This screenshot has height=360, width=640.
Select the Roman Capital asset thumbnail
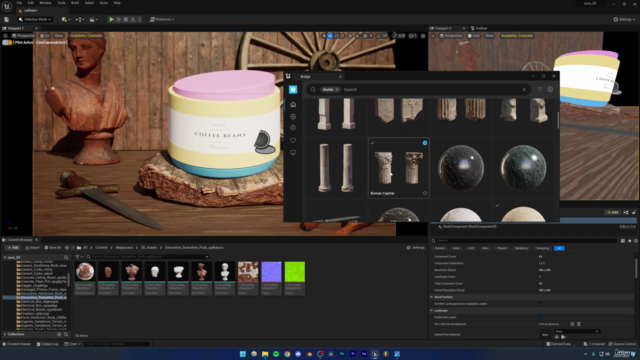[x=398, y=168]
